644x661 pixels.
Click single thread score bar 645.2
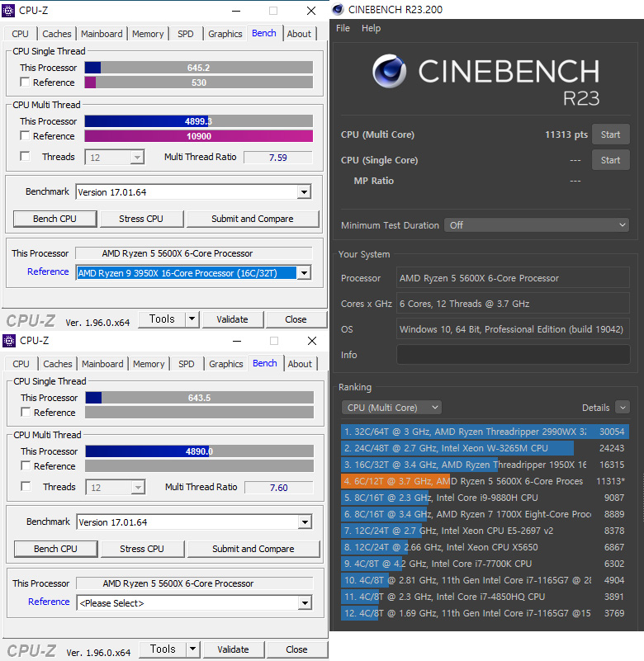point(199,68)
